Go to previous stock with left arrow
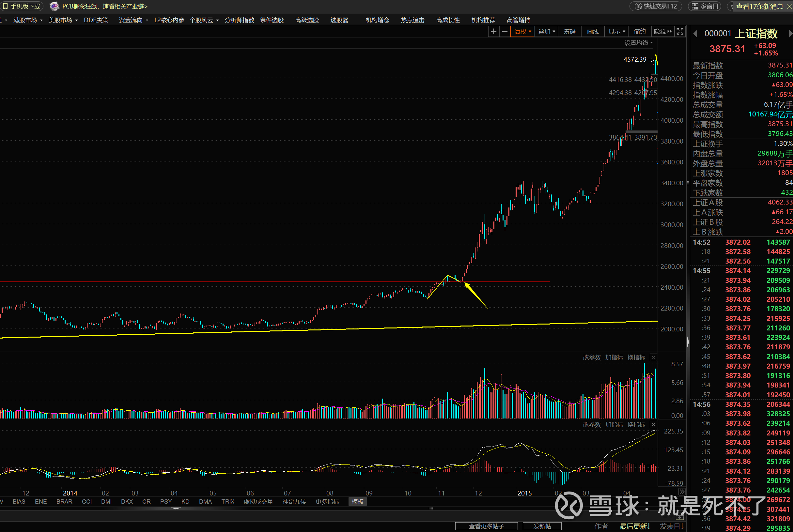 tap(695, 34)
